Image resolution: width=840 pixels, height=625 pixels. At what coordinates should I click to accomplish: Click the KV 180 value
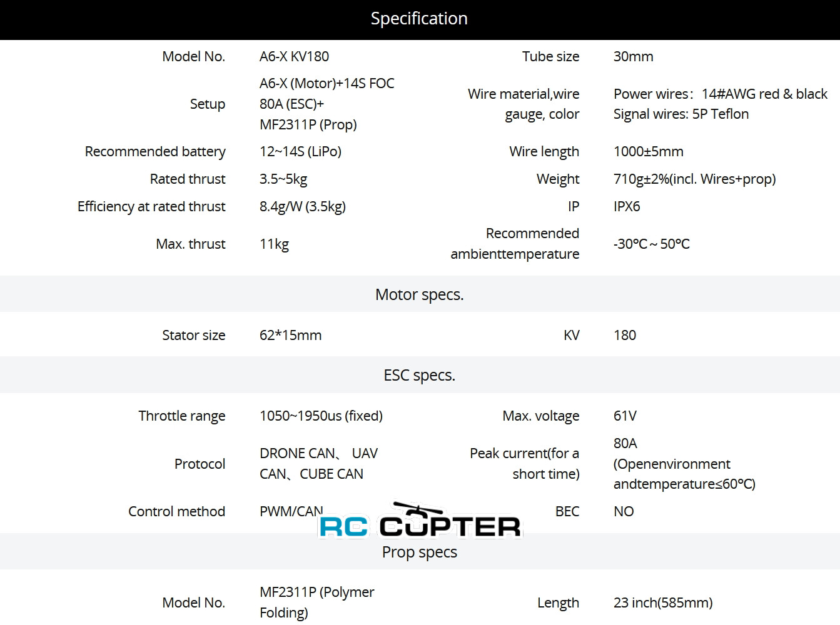pyautogui.click(x=625, y=335)
